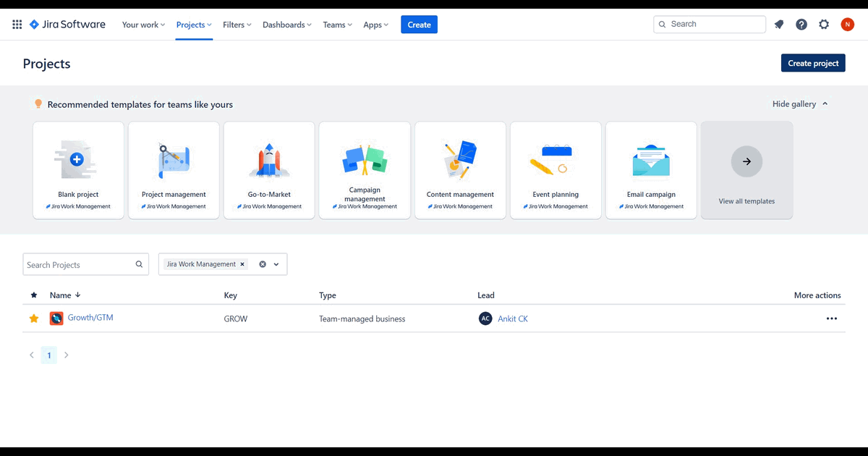
Task: Focus the Search Projects input
Action: click(85, 264)
